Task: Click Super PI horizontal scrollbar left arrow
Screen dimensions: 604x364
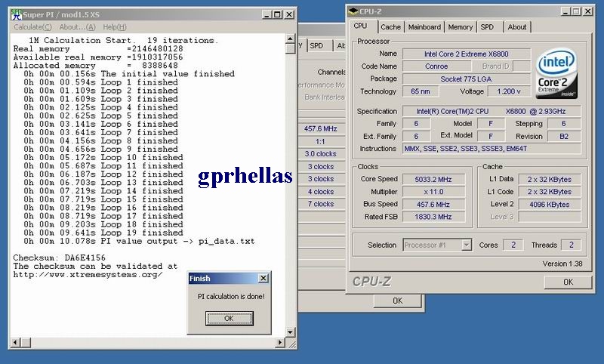Action: (x=15, y=342)
